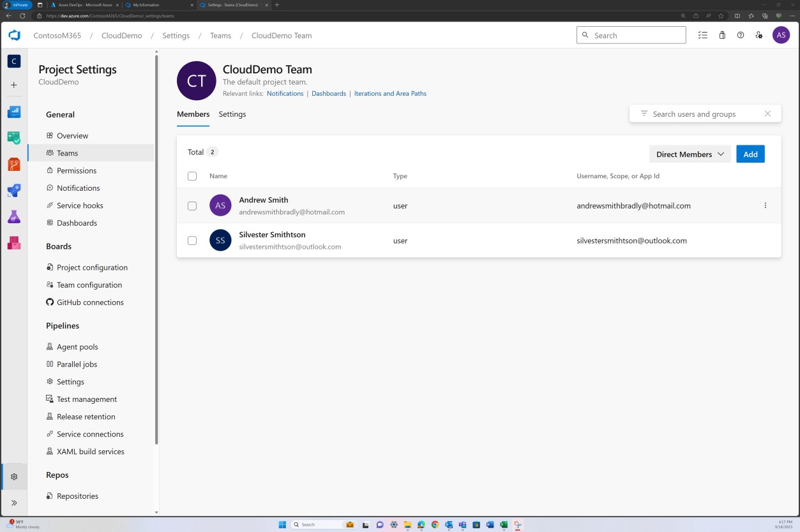This screenshot has height=532, width=800.
Task: Open Test Plans via the flask icon
Action: [x=13, y=217]
